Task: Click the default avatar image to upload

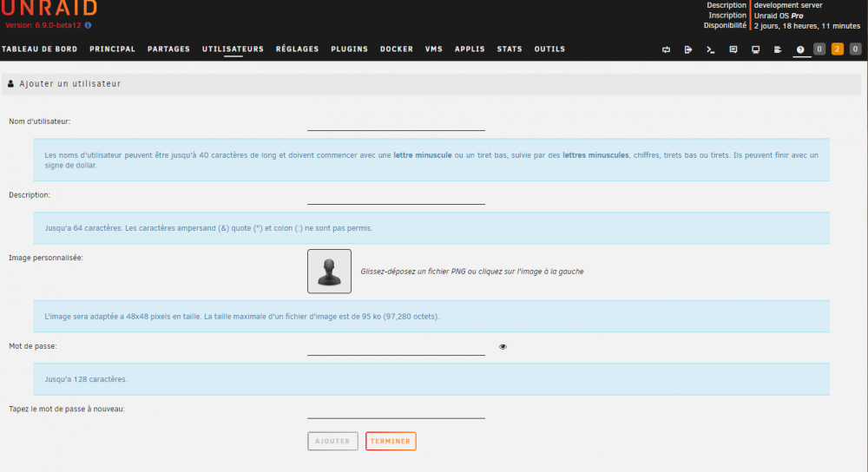Action: 329,271
